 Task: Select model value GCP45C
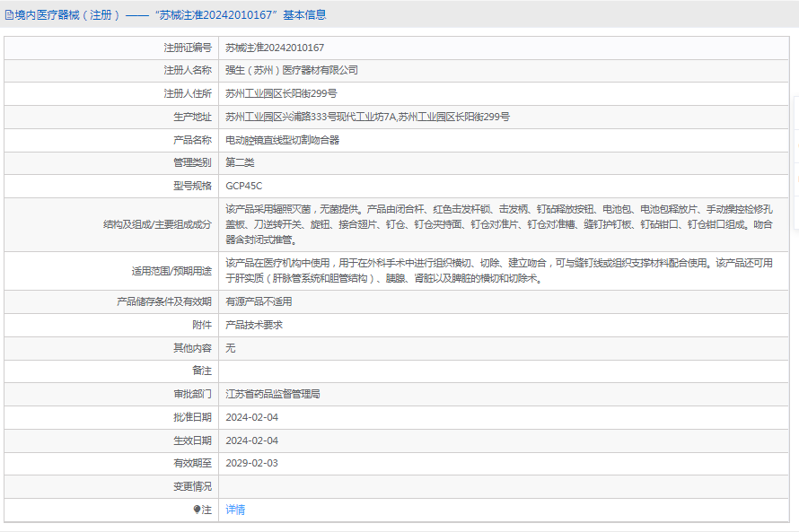[x=244, y=186]
